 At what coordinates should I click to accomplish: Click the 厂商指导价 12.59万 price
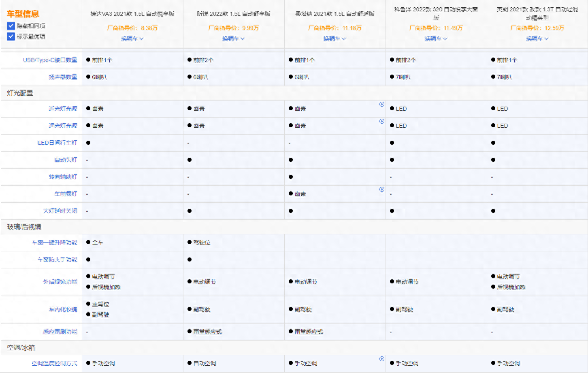tap(537, 28)
